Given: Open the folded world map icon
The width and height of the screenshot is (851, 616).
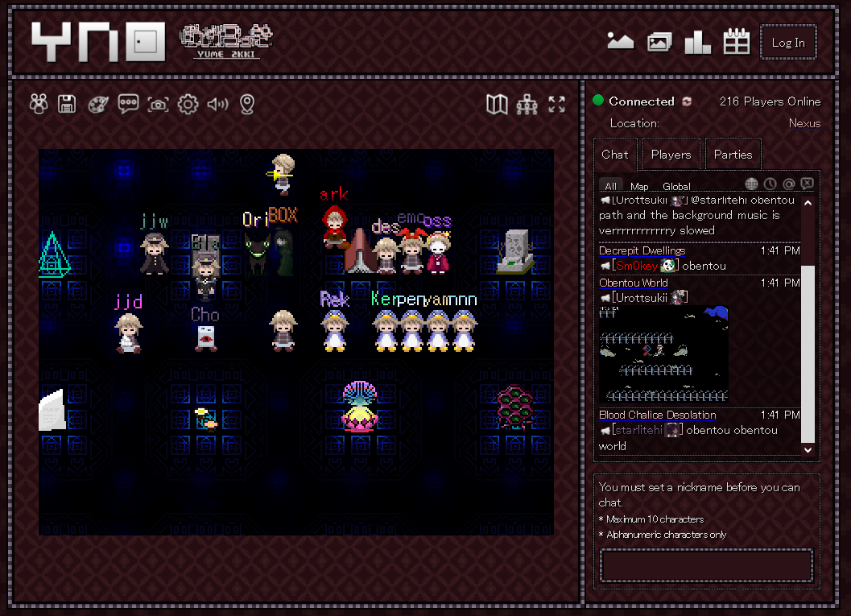Looking at the screenshot, I should coord(497,104).
